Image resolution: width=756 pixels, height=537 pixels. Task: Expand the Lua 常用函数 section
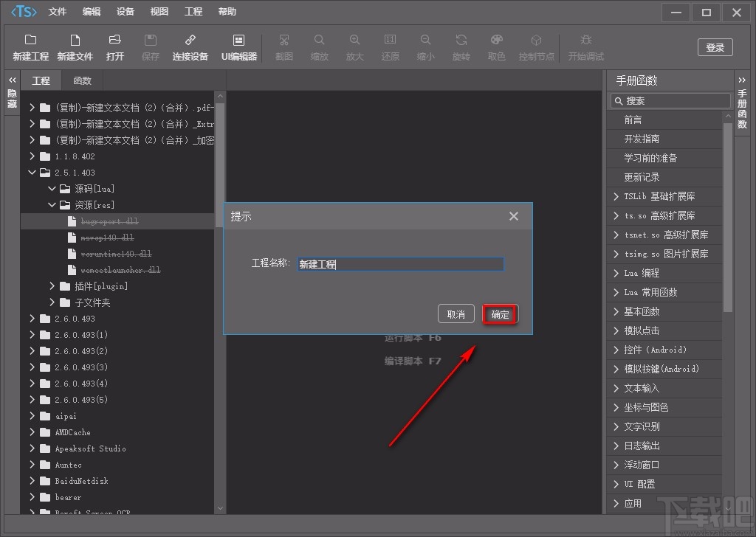(x=616, y=292)
